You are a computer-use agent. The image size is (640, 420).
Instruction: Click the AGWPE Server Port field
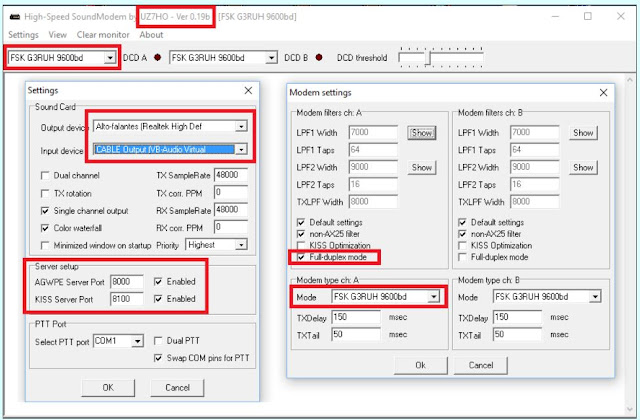click(127, 282)
